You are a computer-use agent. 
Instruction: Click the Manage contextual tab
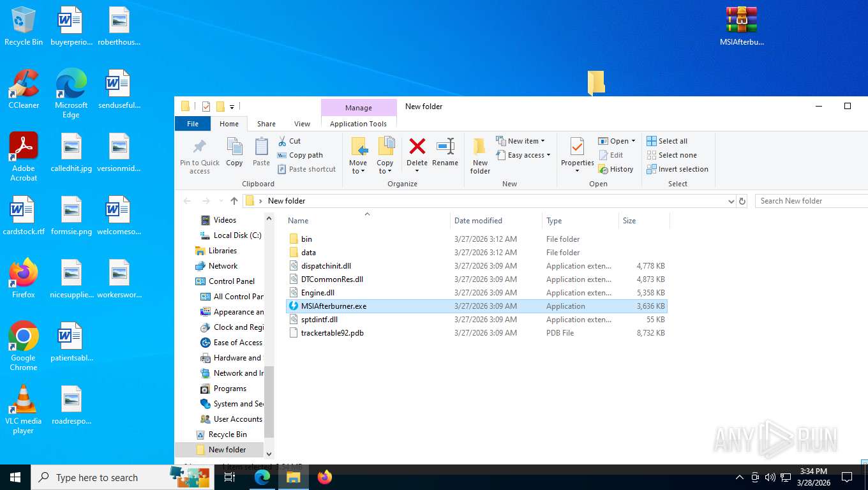click(x=358, y=108)
